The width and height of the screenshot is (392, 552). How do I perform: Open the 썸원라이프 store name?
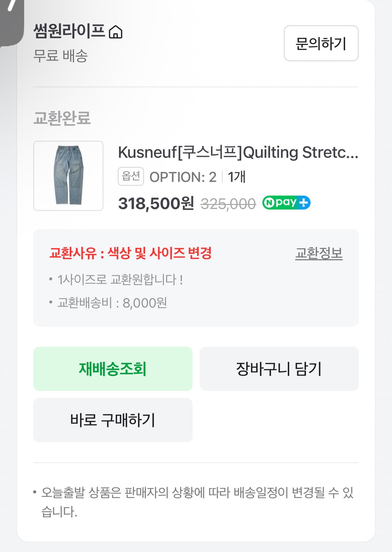click(69, 31)
